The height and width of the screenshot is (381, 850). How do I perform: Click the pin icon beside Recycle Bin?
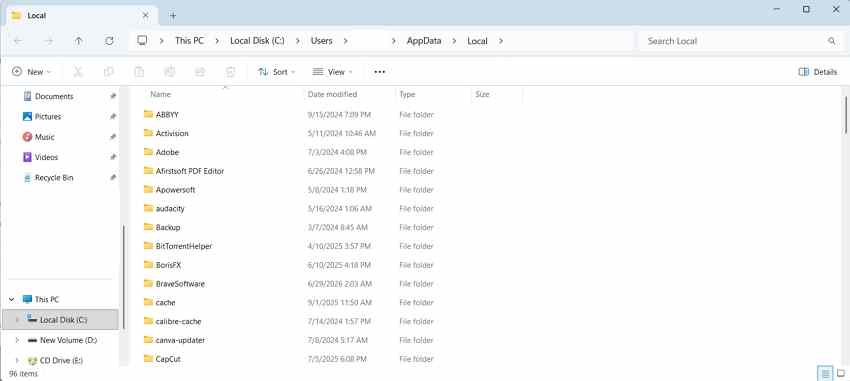tap(113, 178)
